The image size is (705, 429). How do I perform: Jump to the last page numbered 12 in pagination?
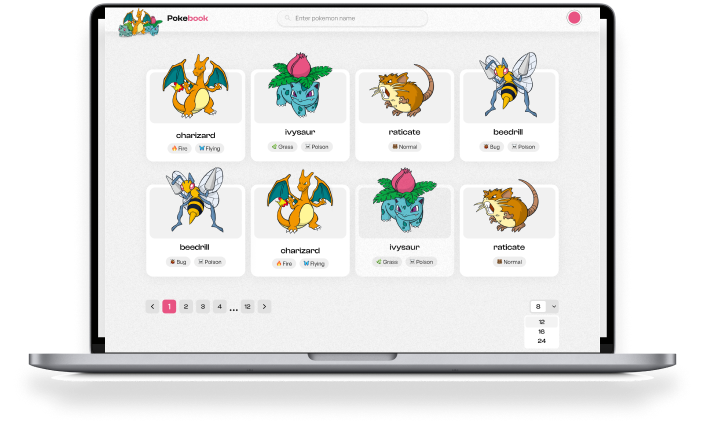[x=247, y=307]
